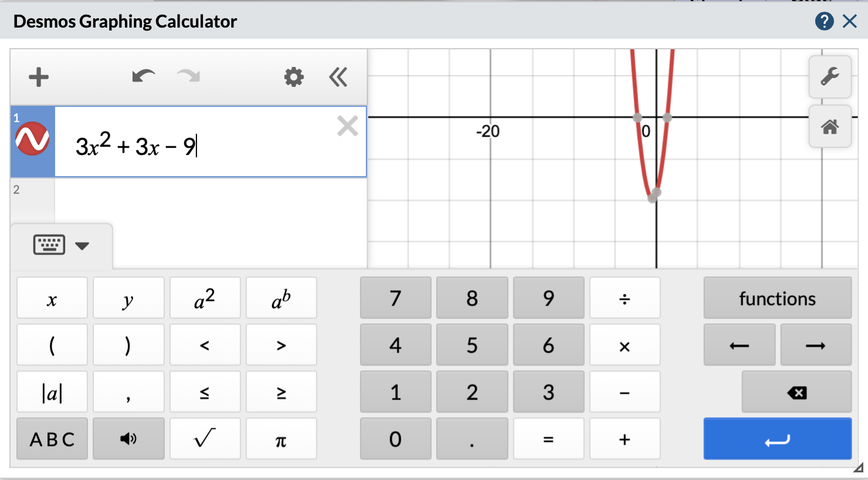Toggle audio trace speaker button

pos(128,439)
